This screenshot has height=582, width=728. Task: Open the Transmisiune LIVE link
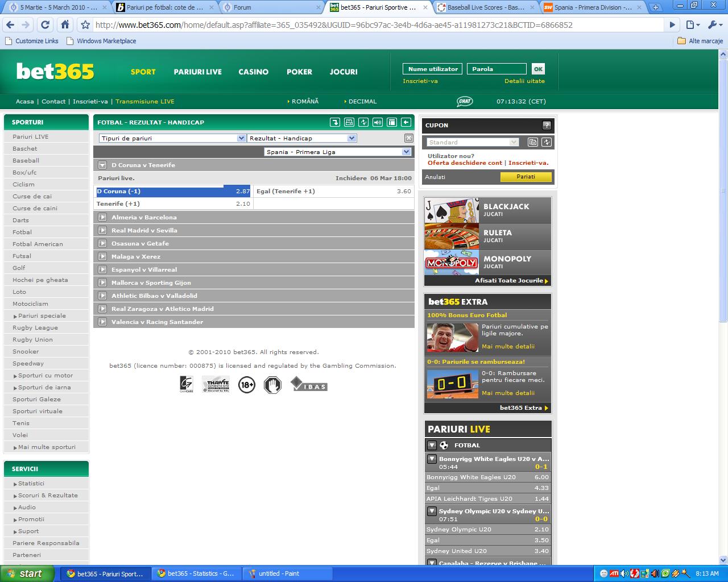click(x=145, y=102)
